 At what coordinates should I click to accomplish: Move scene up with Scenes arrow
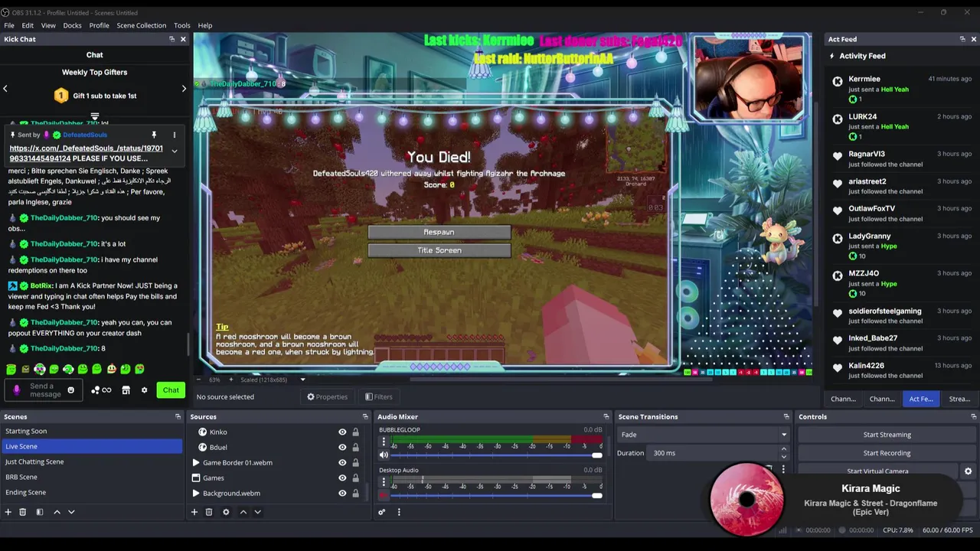(57, 512)
